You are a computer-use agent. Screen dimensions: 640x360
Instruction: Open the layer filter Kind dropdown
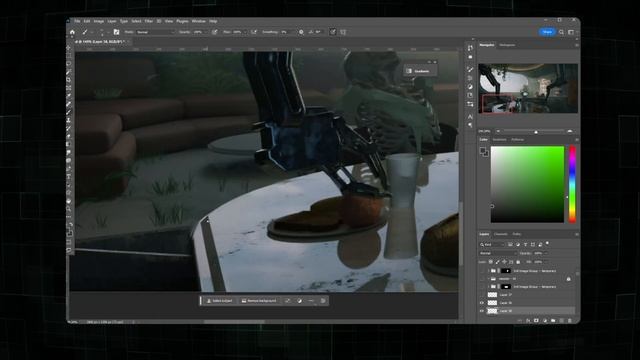pyautogui.click(x=492, y=244)
